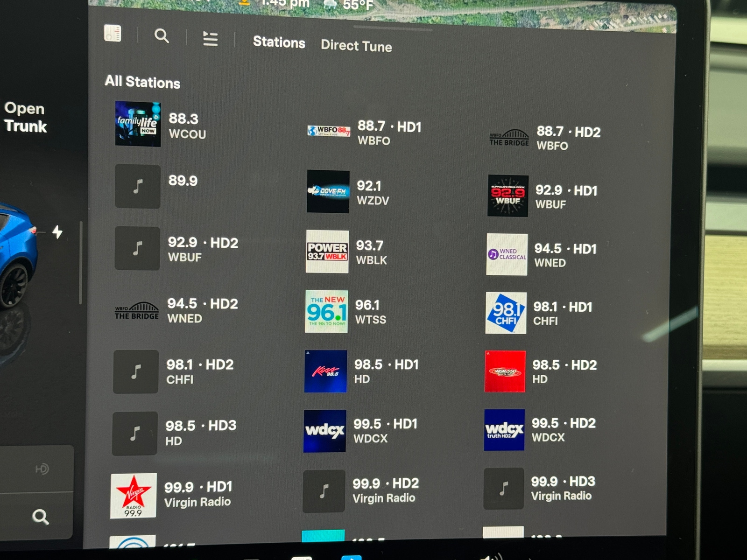
Task: Tune to 99.5 · HD1 WDCX text
Action: click(385, 431)
